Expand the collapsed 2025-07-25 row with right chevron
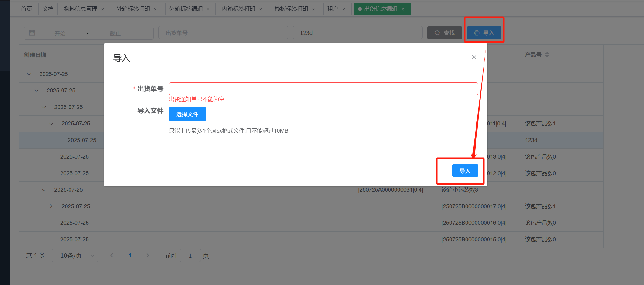The height and width of the screenshot is (285, 644). pos(51,206)
